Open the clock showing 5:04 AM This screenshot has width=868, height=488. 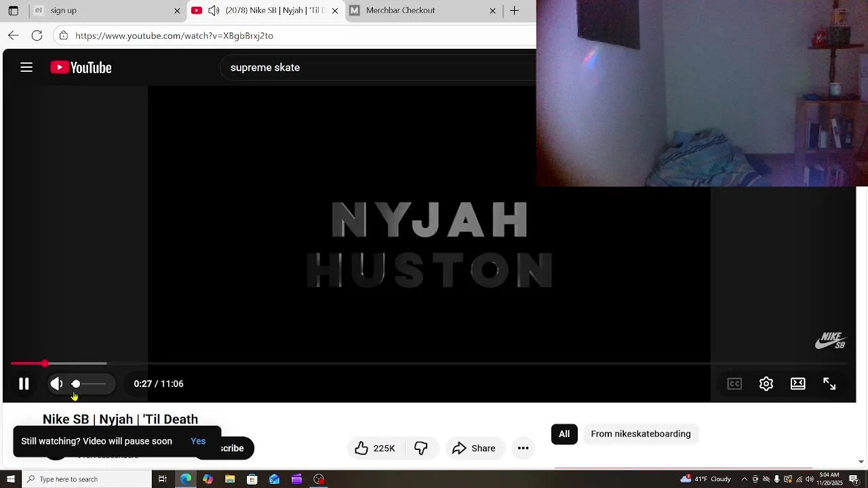[x=829, y=479]
